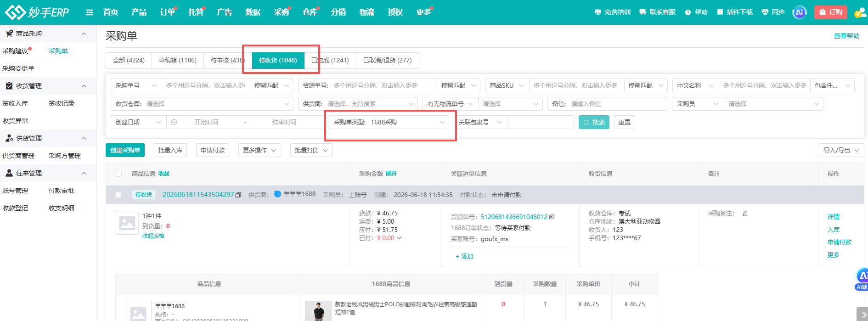
Task: Open the 批量打印 dropdown
Action: (311, 150)
